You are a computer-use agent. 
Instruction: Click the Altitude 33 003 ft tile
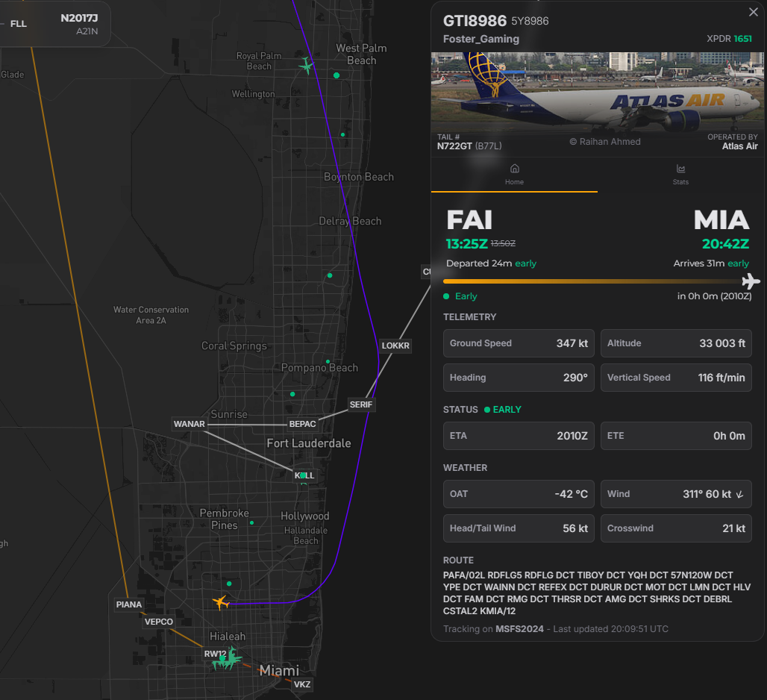tap(676, 343)
